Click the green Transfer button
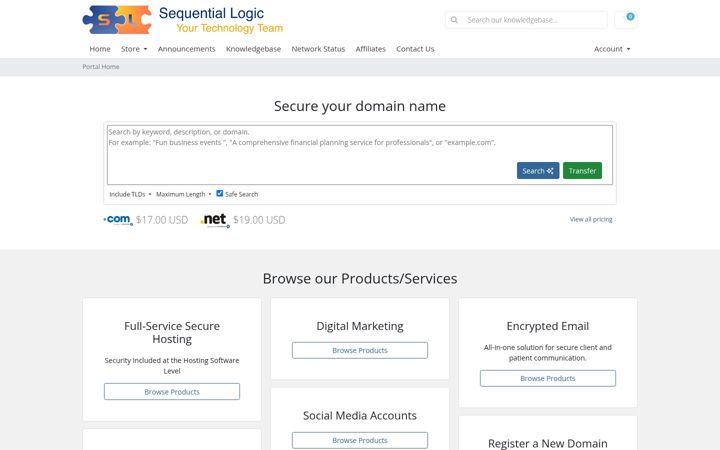 click(582, 170)
